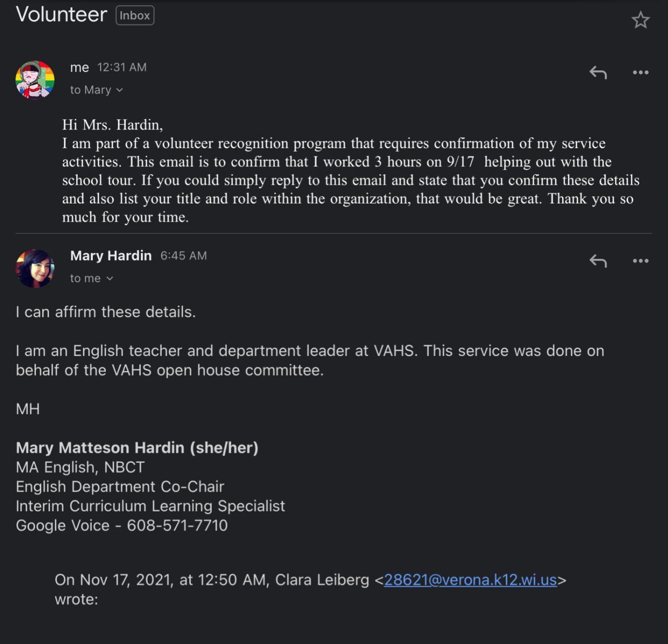Click the Volunteer subject heading

click(x=62, y=15)
